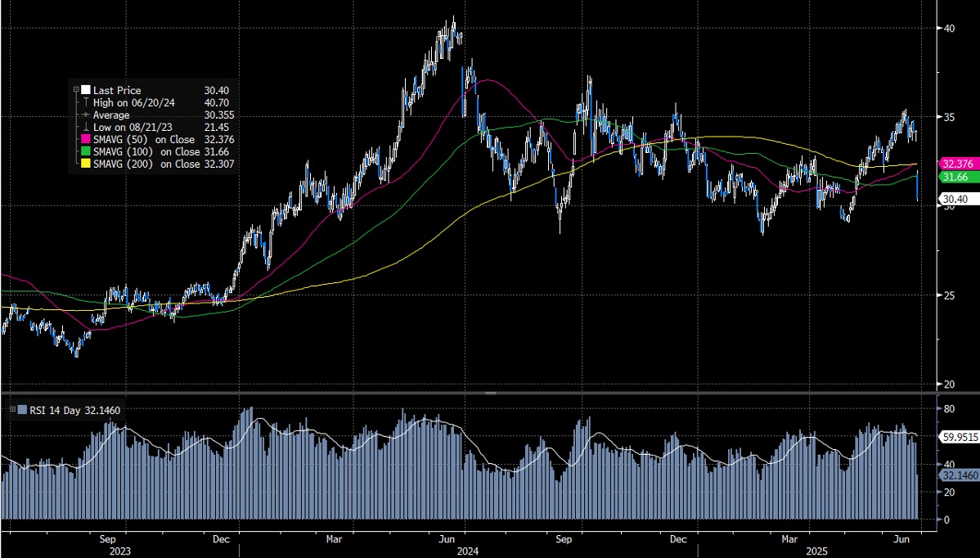This screenshot has height=558, width=980.
Task: Toggle SMAVG (100) line via green legend swatch
Action: [85, 151]
